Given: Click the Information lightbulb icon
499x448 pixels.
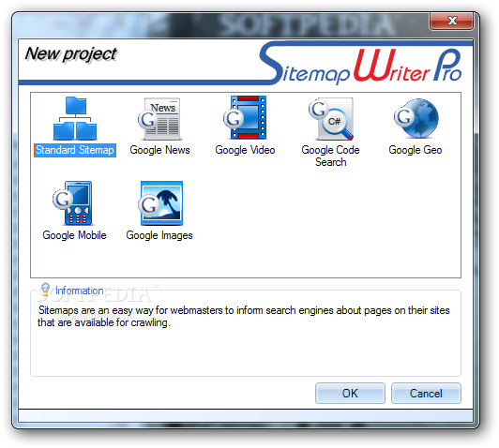Looking at the screenshot, I should [x=45, y=289].
